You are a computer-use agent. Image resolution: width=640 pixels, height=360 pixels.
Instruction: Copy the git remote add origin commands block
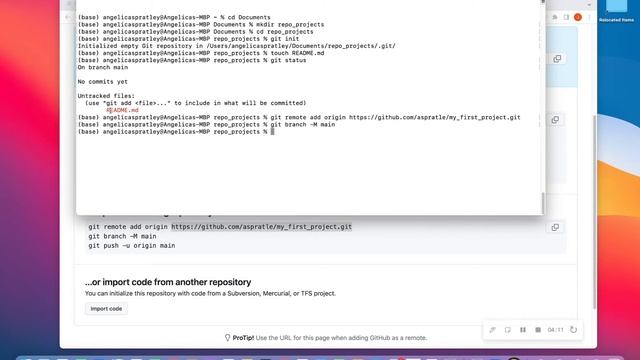[x=555, y=227]
